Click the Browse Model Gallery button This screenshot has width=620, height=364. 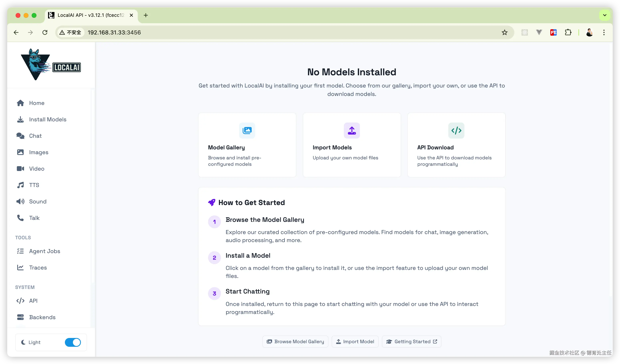point(295,341)
